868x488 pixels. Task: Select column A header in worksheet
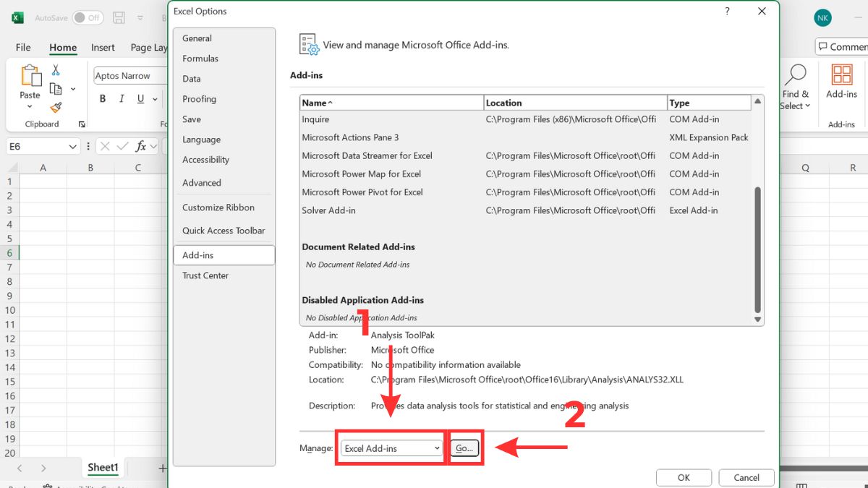point(43,168)
